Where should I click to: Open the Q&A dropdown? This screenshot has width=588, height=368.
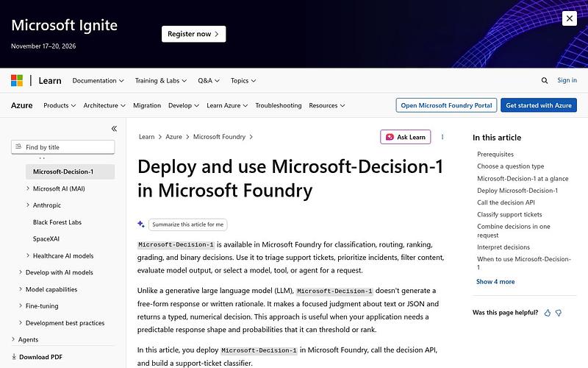(x=209, y=80)
